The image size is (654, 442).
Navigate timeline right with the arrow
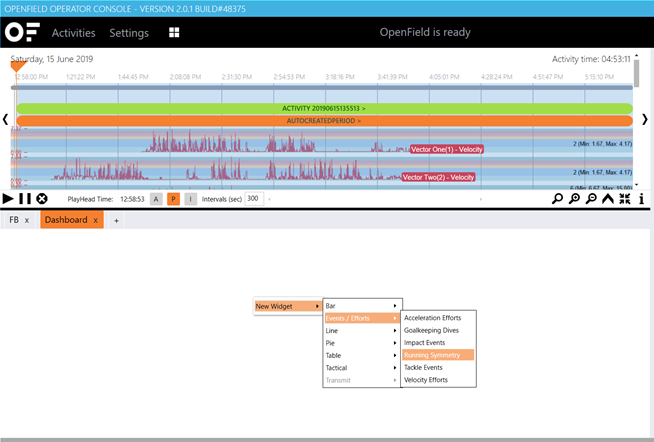[645, 119]
